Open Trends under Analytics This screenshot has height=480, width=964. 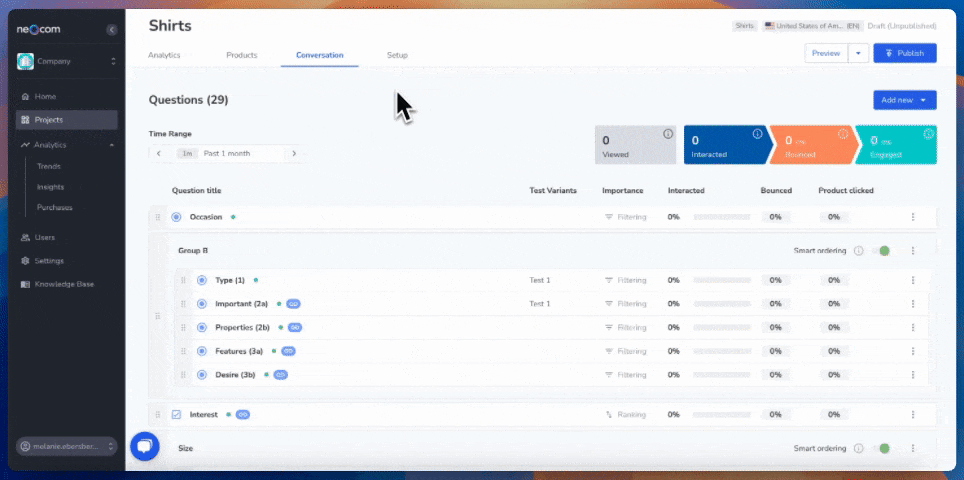tap(49, 167)
